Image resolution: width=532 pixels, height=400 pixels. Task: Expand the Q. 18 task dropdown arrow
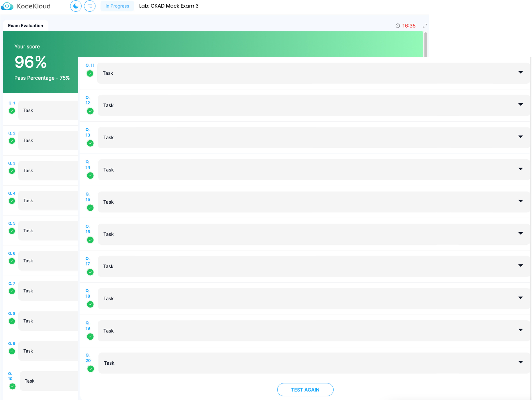point(521,298)
